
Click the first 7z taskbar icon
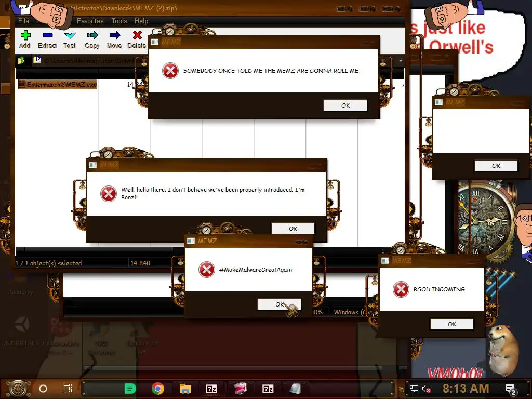coord(211,389)
